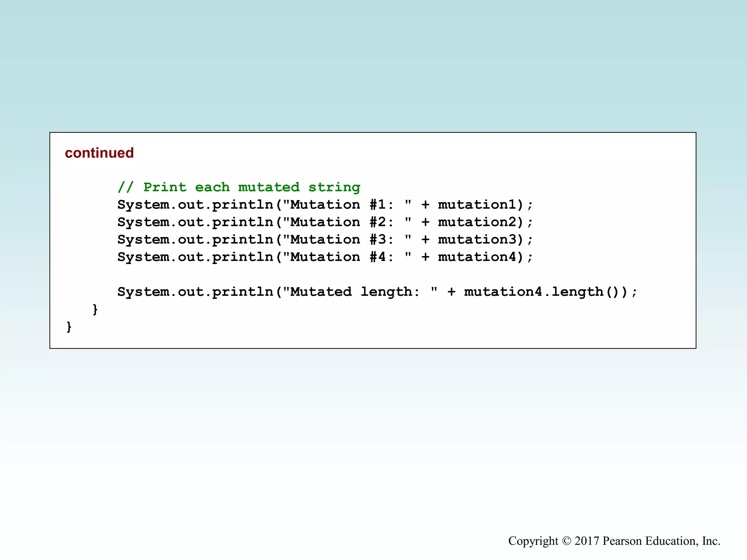Click the year 2017 in the footer
747x560 pixels.
(x=587, y=541)
